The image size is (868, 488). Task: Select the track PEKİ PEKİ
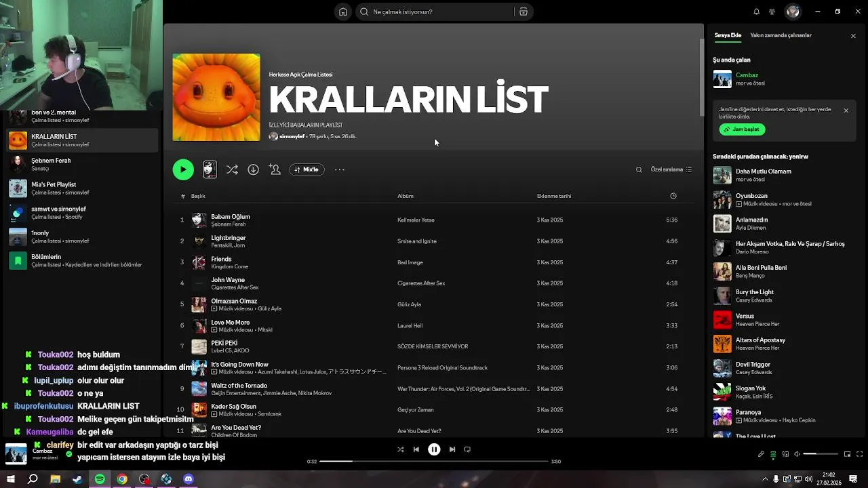[224, 343]
